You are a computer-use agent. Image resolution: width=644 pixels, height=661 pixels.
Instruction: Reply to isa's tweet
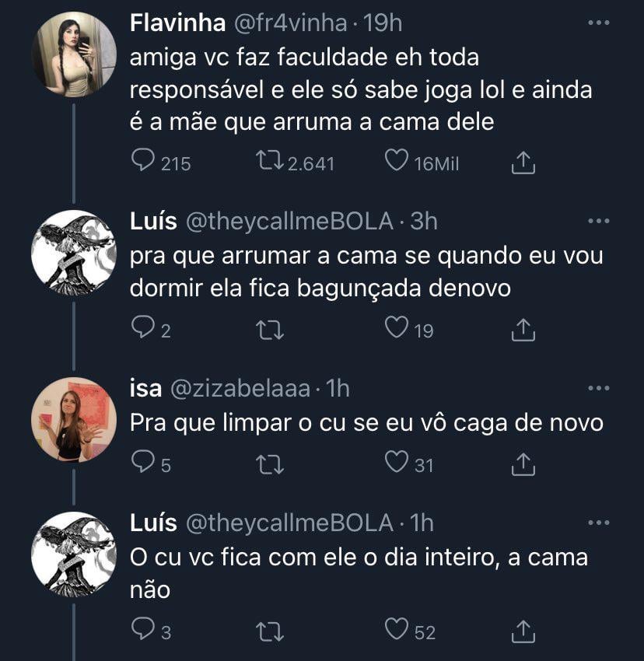(143, 463)
